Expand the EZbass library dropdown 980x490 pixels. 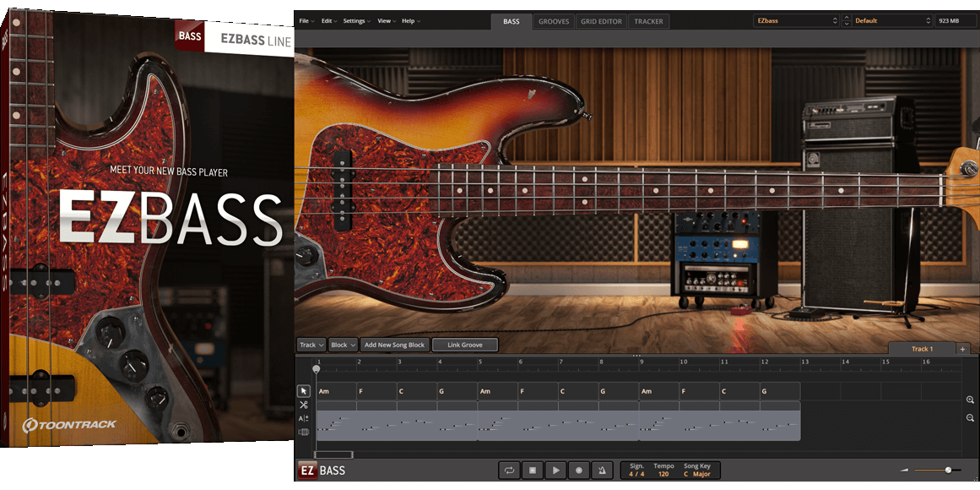pyautogui.click(x=796, y=20)
